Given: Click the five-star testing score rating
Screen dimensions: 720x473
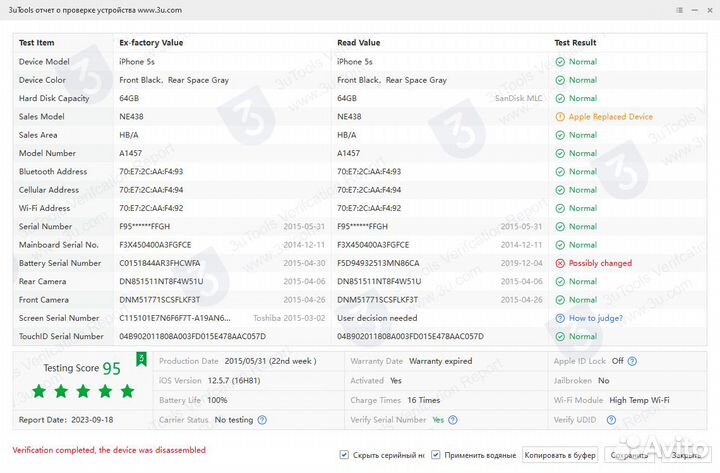Looking at the screenshot, I should [x=71, y=390].
